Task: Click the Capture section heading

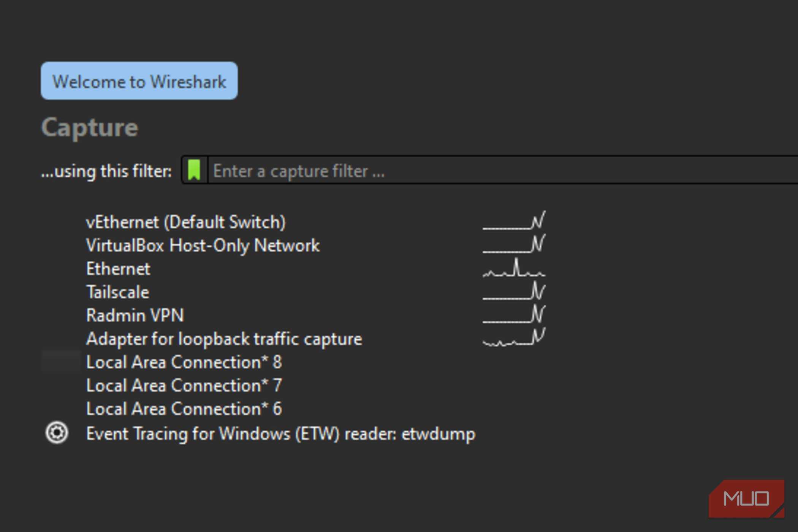Action: pos(90,128)
